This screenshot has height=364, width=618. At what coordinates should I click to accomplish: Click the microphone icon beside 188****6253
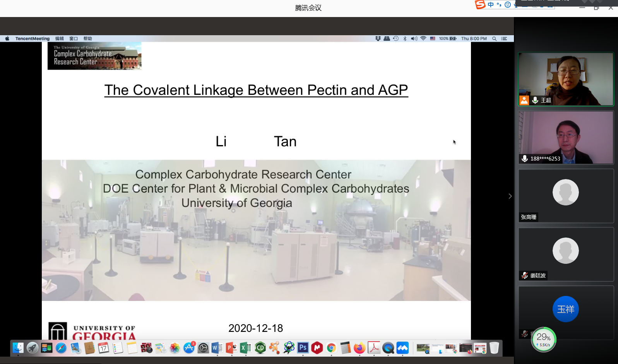point(525,159)
